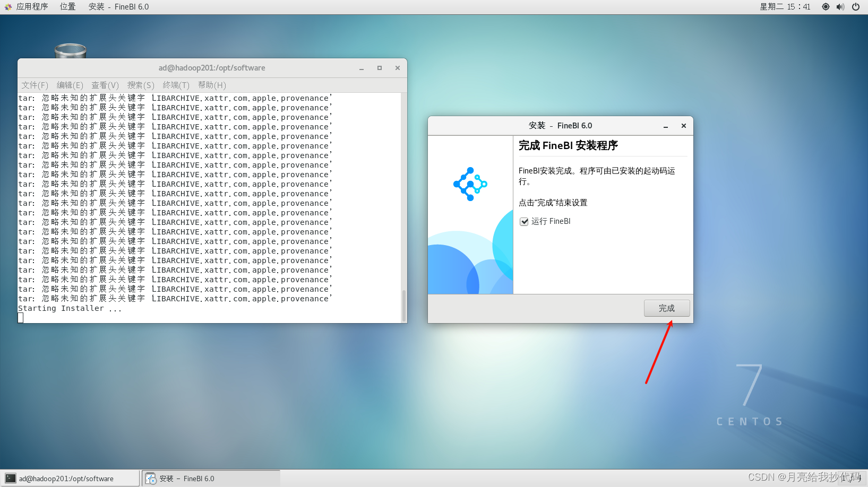Image resolution: width=868 pixels, height=487 pixels.
Task: Open the 搜索(S) menu in terminal
Action: coord(141,85)
